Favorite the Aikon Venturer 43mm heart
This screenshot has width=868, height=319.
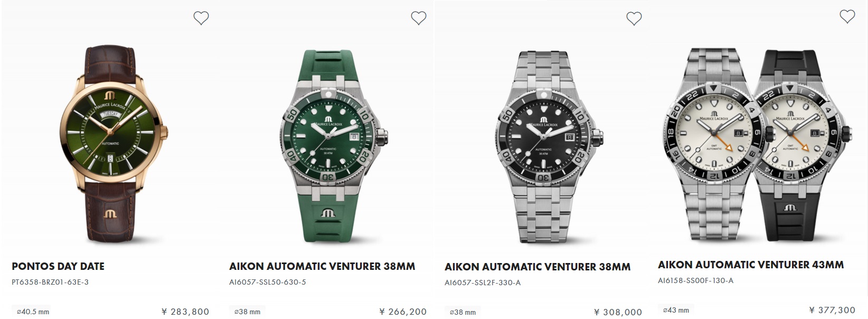coord(847,17)
